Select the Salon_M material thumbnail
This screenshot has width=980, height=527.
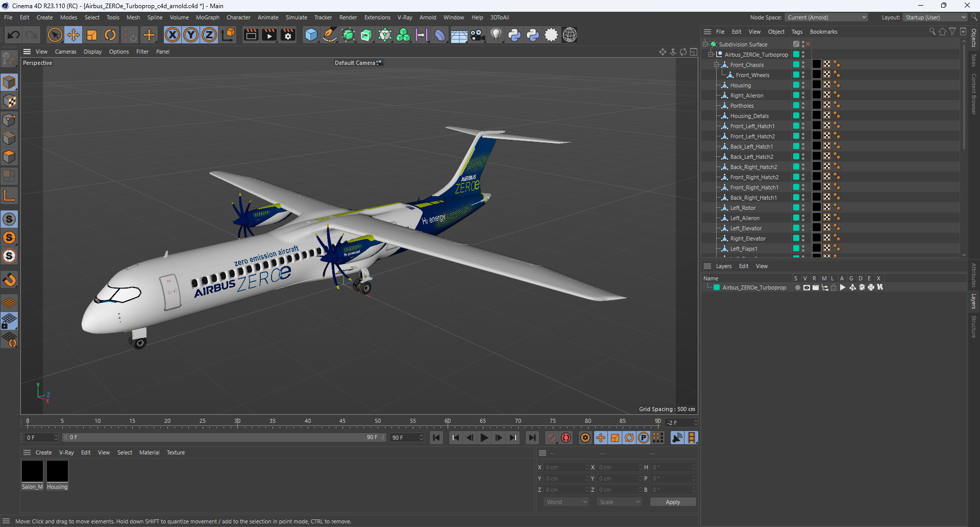32,471
